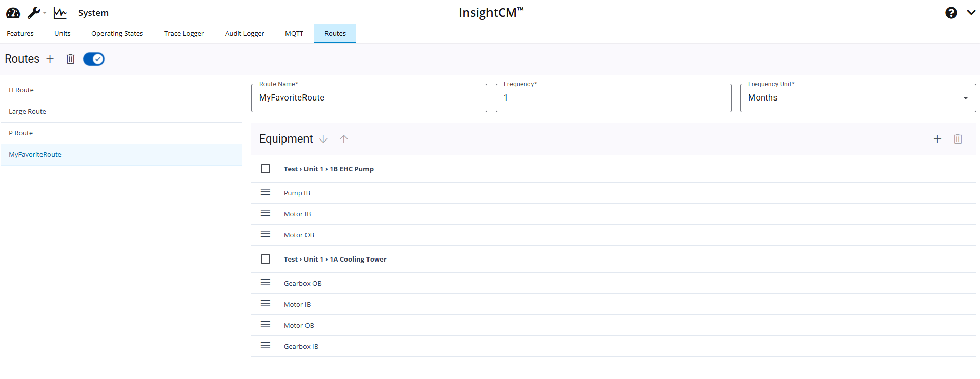This screenshot has height=379, width=980.
Task: Delete selected route using Routes trash icon
Action: (x=71, y=59)
